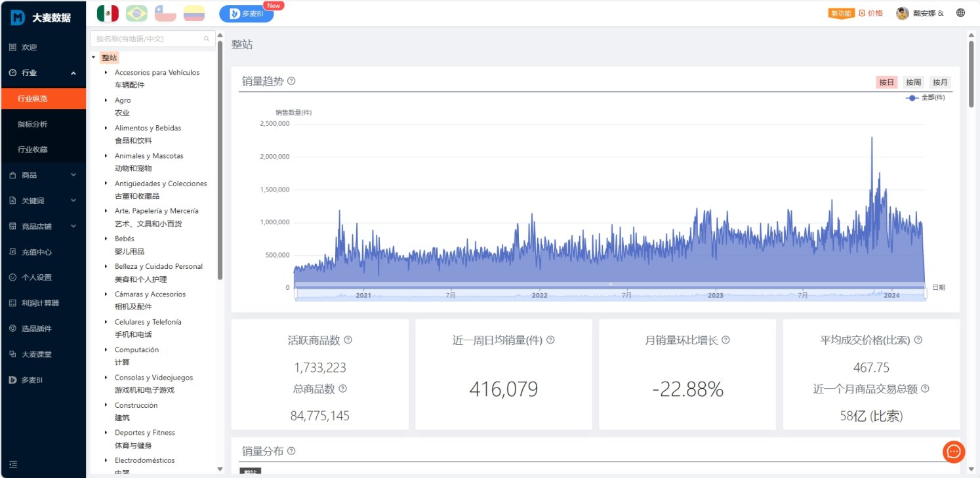The image size is (980, 478).
Task: Collapse the 整站 root tree node
Action: click(94, 58)
